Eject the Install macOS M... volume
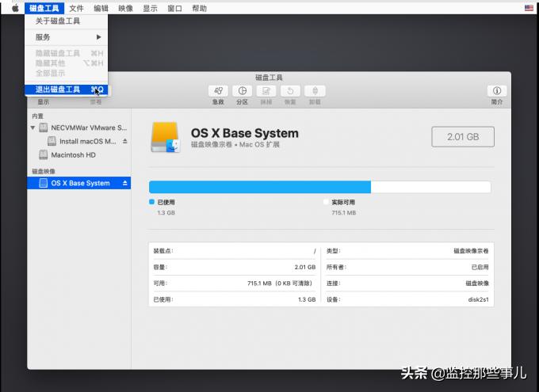This screenshot has height=392, width=539. 124,141
